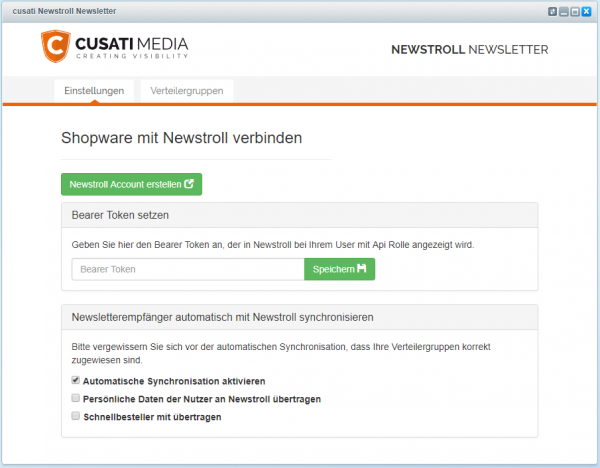Click the first title bar window icon
Image resolution: width=600 pixels, height=468 pixels.
553,11
